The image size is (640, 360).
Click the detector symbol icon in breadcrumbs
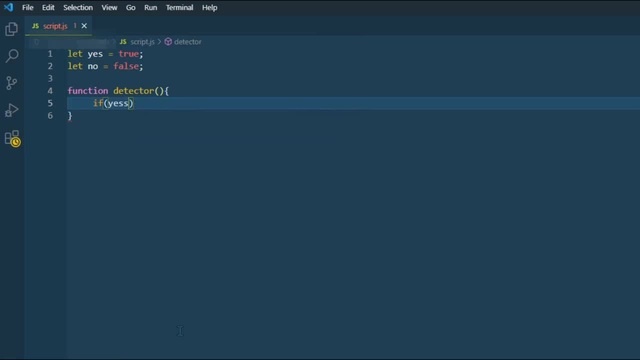click(168, 42)
